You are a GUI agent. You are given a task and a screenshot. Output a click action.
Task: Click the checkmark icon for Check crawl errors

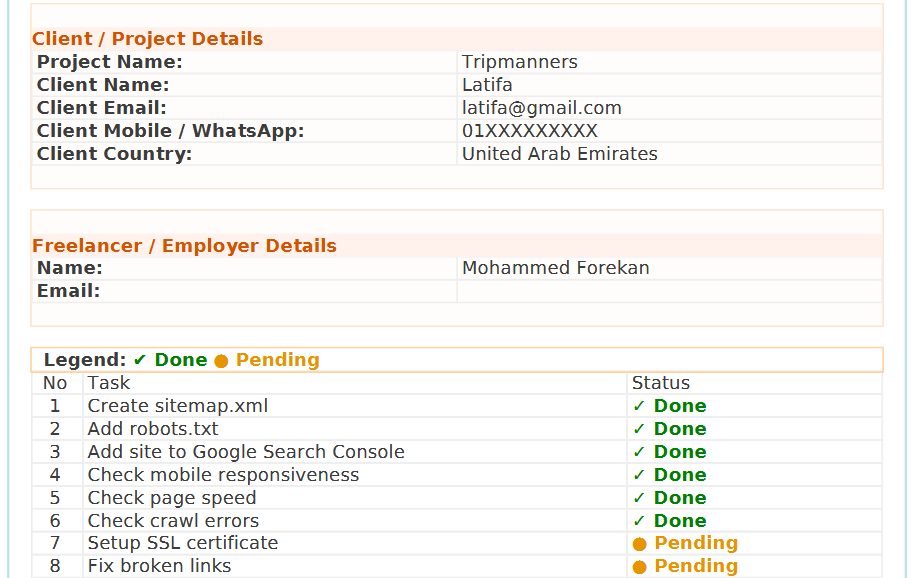point(639,521)
